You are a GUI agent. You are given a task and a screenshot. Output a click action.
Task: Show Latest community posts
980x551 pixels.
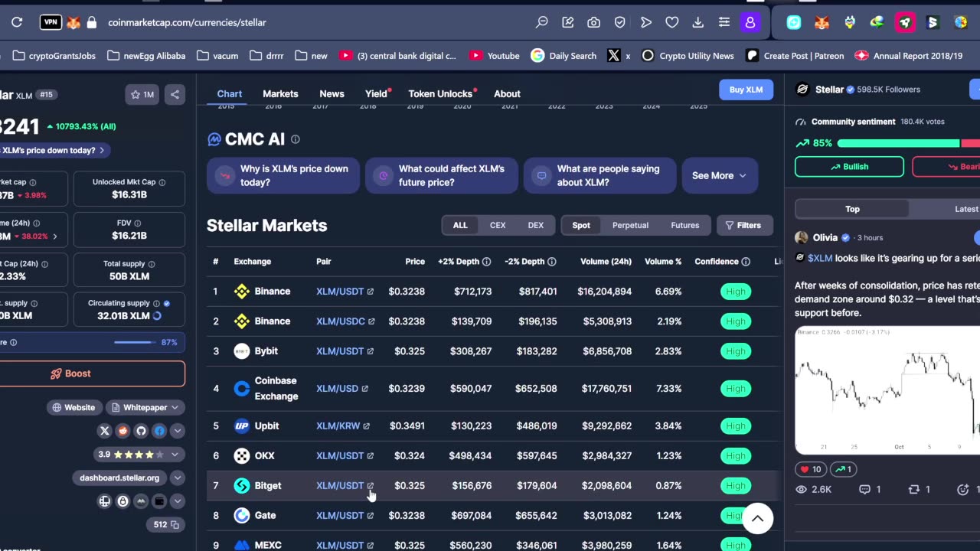pyautogui.click(x=966, y=209)
